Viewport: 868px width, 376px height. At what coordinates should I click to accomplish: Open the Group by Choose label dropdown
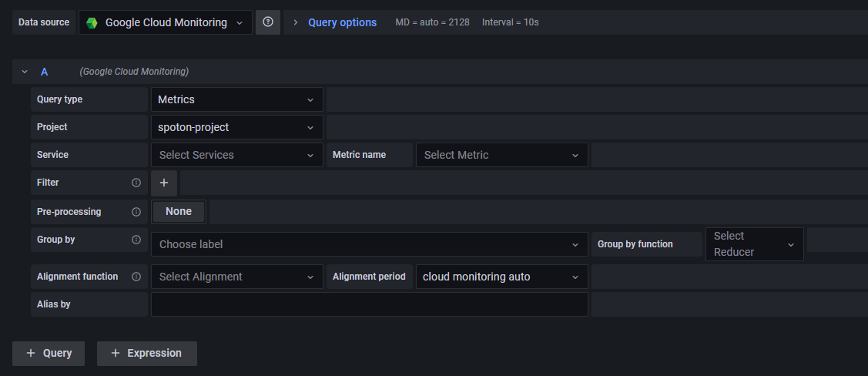pyautogui.click(x=369, y=244)
